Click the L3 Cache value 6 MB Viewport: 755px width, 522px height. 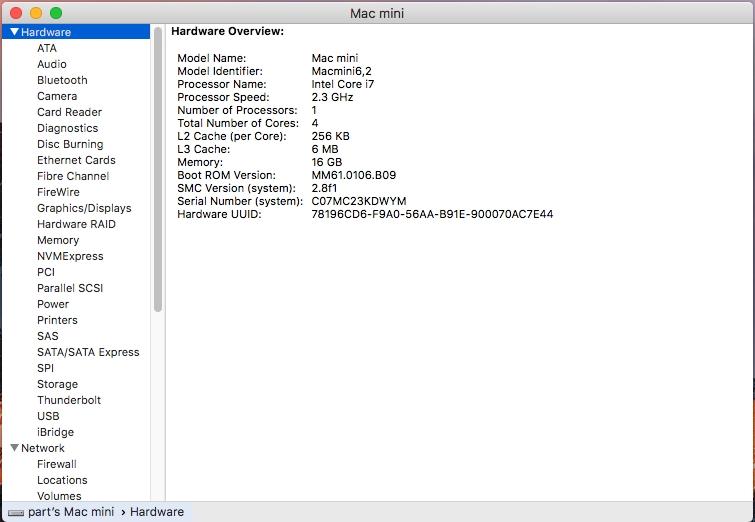coord(325,149)
